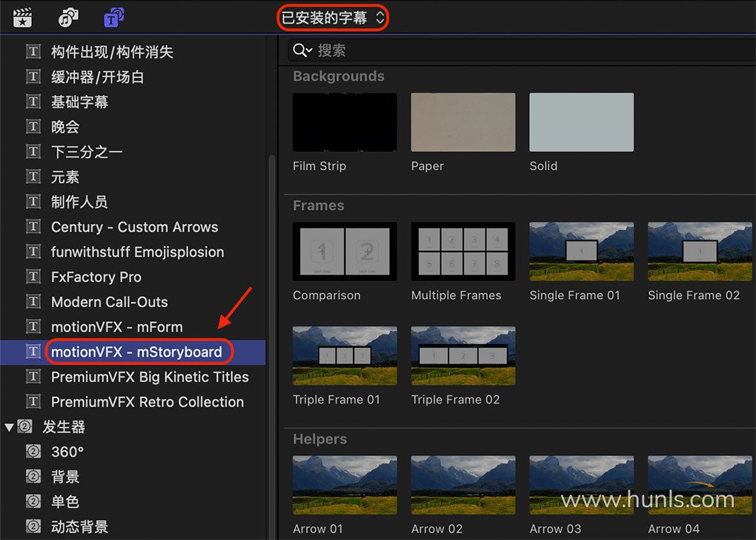Click the Backgrounds section heading

tap(339, 76)
